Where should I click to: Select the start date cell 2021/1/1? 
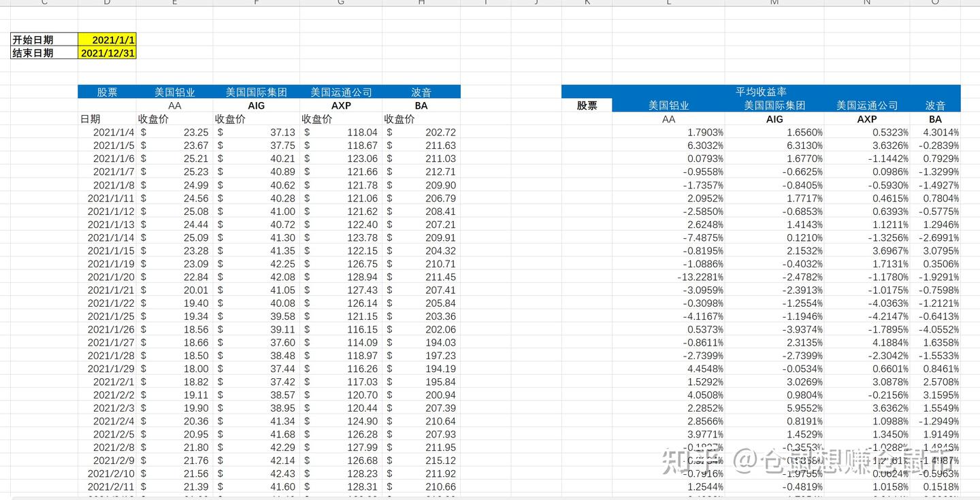108,39
